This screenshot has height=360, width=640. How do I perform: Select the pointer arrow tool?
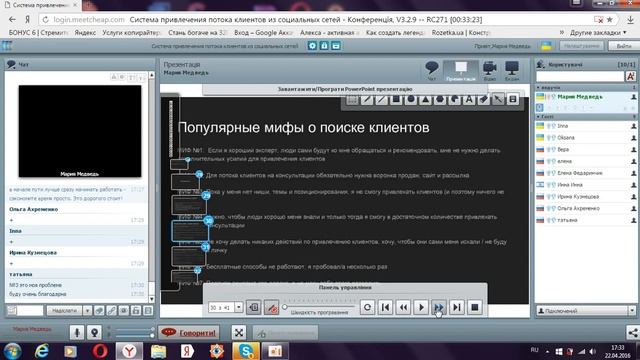[x=498, y=99]
